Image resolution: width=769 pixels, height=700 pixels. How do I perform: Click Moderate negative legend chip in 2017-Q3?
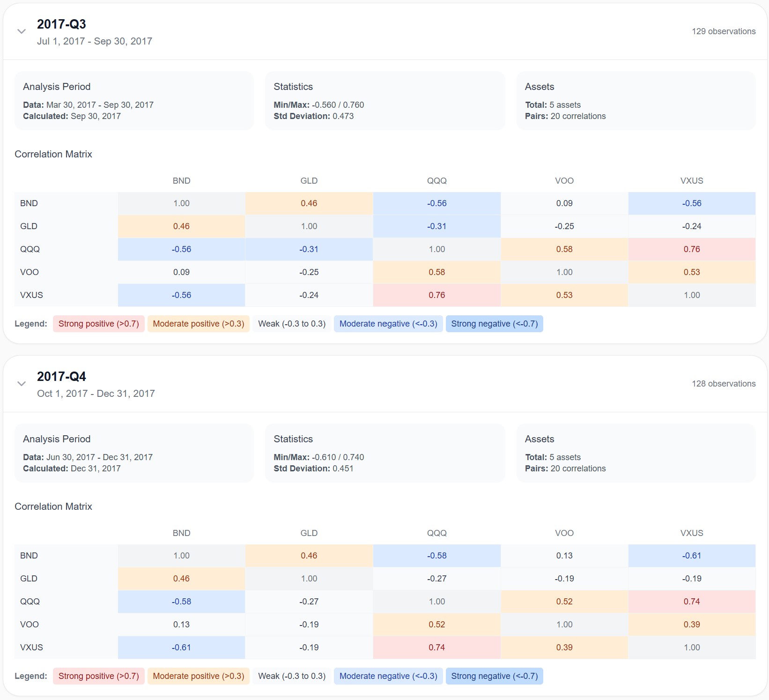click(x=388, y=324)
